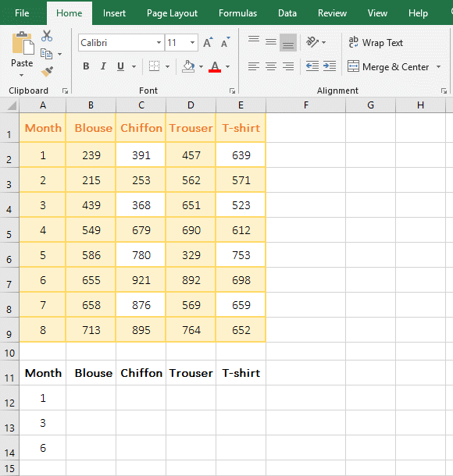This screenshot has width=453, height=476.
Task: Open the File tab
Action: point(22,13)
